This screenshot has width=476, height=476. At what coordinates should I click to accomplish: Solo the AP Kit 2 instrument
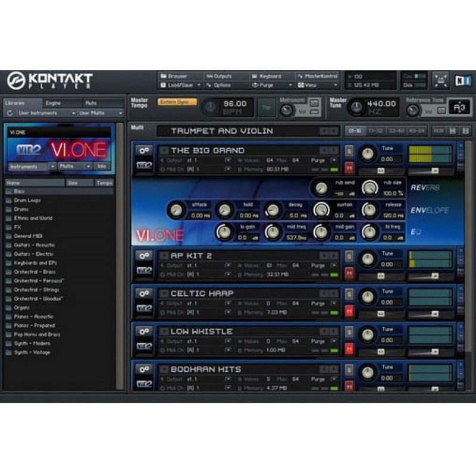point(349,256)
